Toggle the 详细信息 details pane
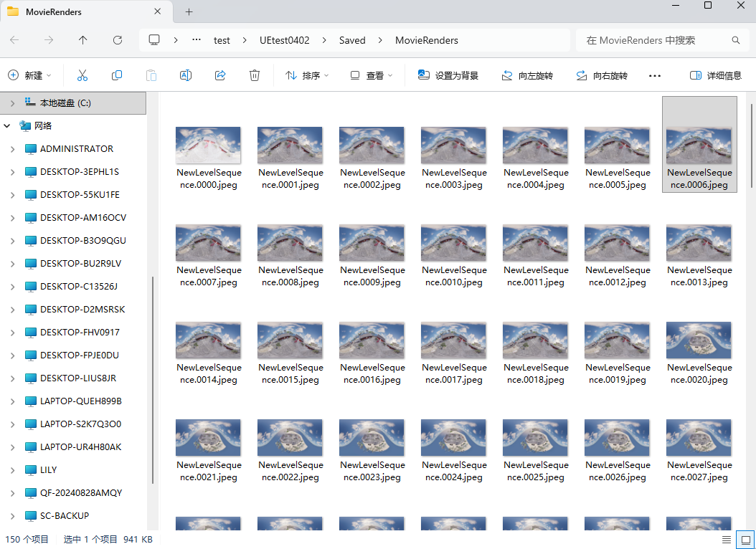 pyautogui.click(x=716, y=75)
